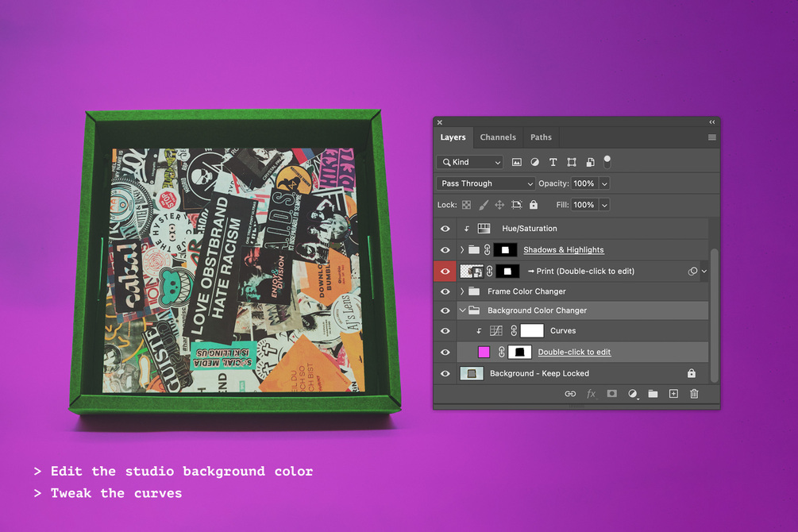Hide the Hue/Saturation layer
The image size is (798, 532).
pos(445,229)
